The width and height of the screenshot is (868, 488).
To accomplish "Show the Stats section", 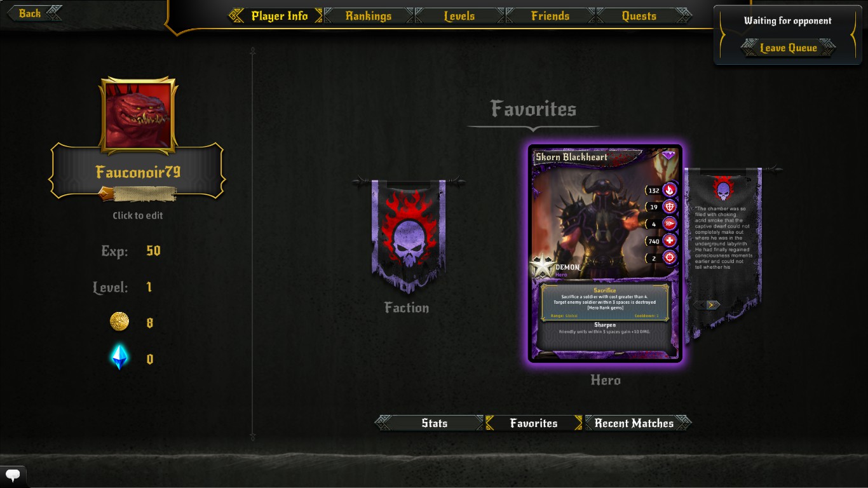I will 435,423.
